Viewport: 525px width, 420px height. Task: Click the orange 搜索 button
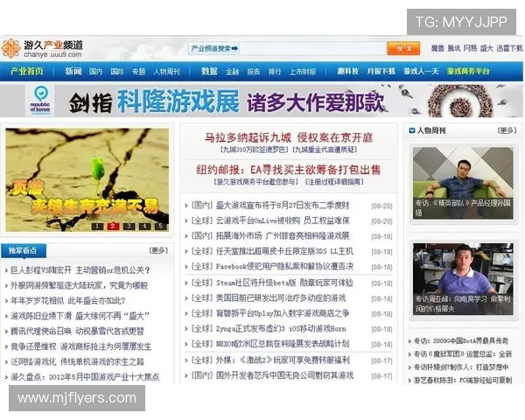click(403, 49)
